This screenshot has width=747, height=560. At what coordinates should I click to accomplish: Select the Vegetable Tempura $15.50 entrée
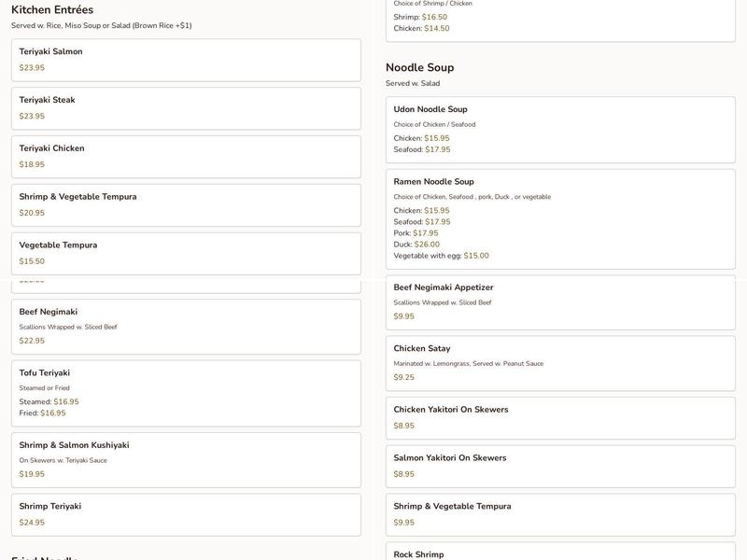pyautogui.click(x=186, y=253)
